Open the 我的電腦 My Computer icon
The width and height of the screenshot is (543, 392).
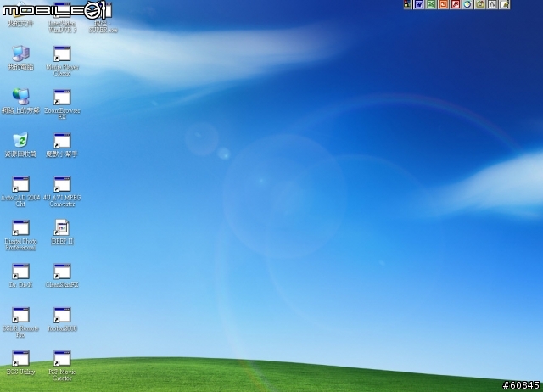coord(20,54)
